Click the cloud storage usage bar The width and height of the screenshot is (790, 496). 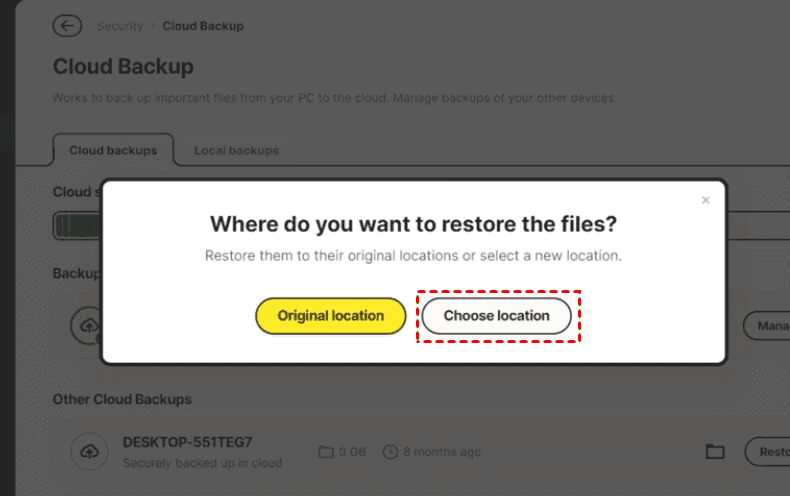pos(78,226)
